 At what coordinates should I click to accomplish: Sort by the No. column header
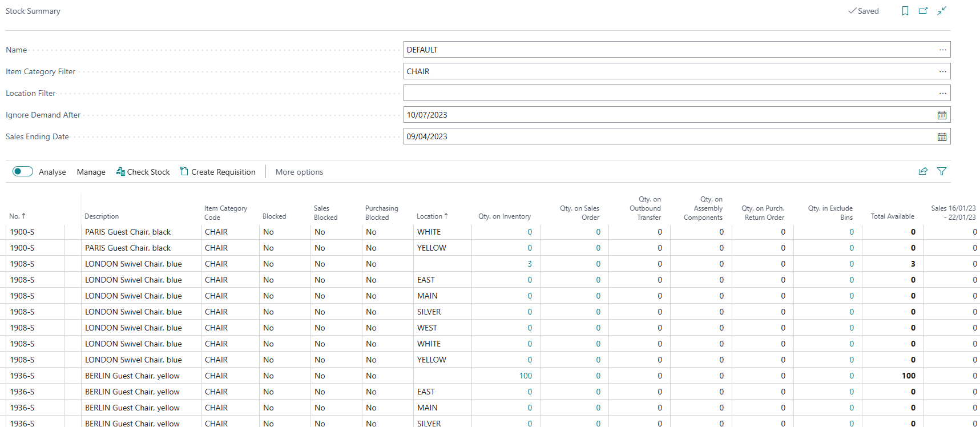17,216
